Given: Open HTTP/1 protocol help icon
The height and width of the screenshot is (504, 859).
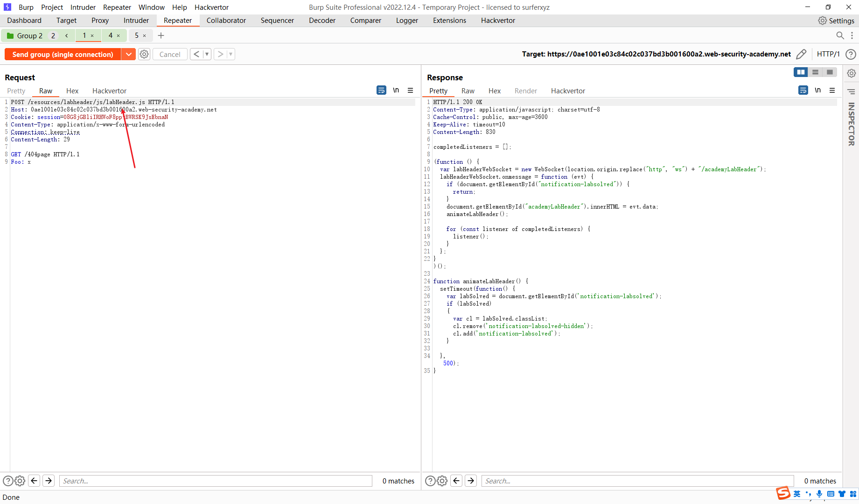Looking at the screenshot, I should click(x=851, y=54).
